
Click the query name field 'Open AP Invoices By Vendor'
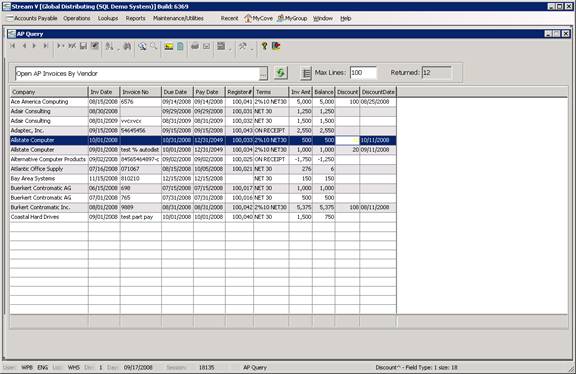(x=138, y=73)
